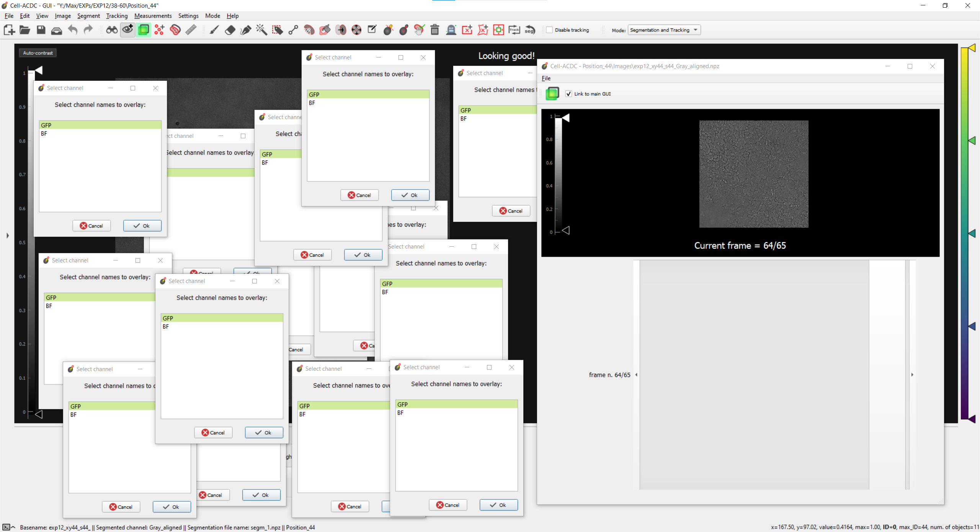Click the right arrow next to frame n. 64/65
This screenshot has width=980, height=532.
pos(912,375)
